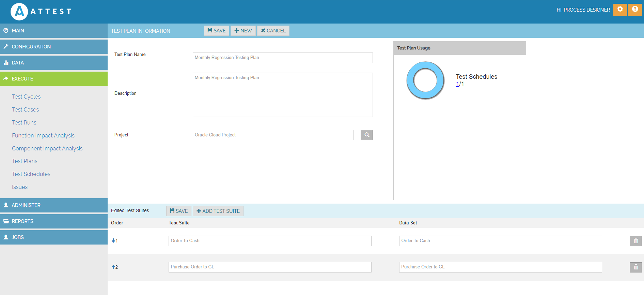The image size is (644, 295).
Task: Click the ATTEST logo icon
Action: [19, 12]
